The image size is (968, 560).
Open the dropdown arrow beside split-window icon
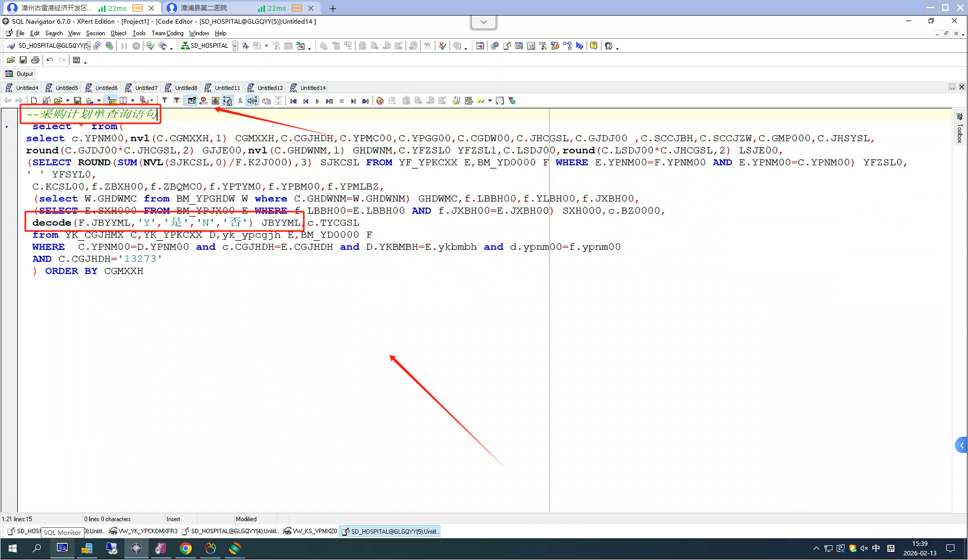coord(133,101)
